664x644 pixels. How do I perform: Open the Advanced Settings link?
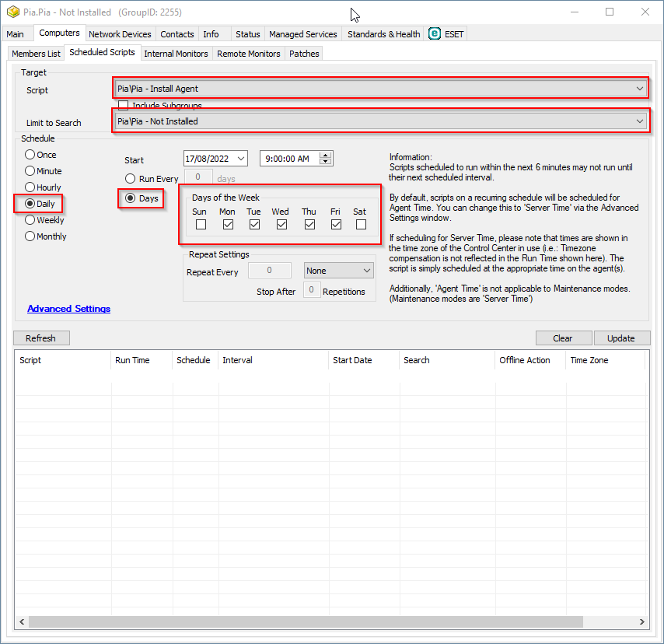pos(68,309)
